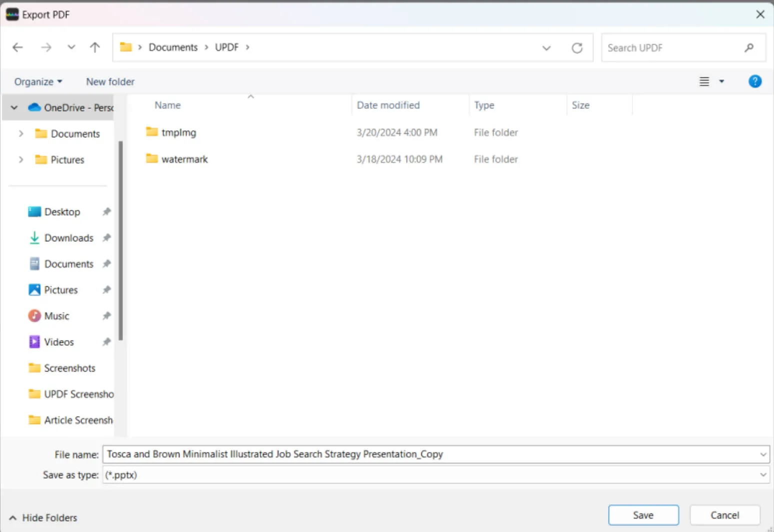Open Downloads in quick access

61,238
